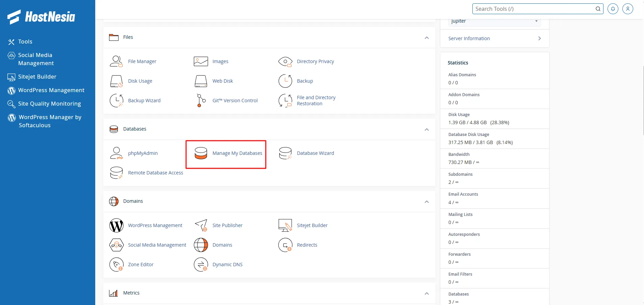The image size is (644, 305).
Task: Click the HostNesia logo
Action: tap(41, 17)
